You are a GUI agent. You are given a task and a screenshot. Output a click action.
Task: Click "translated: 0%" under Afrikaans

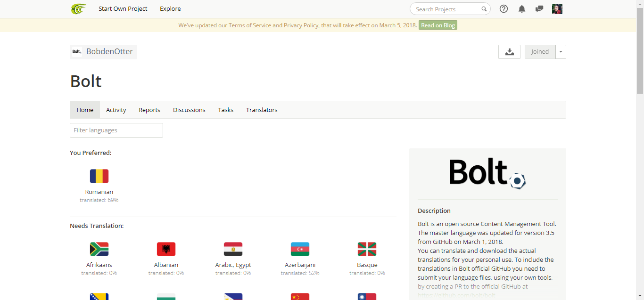(99, 273)
